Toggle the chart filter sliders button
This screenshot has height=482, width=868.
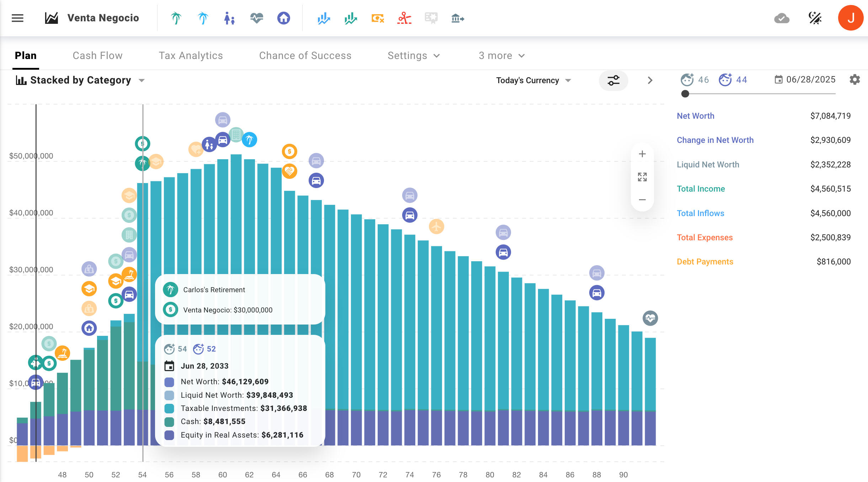pyautogui.click(x=613, y=80)
